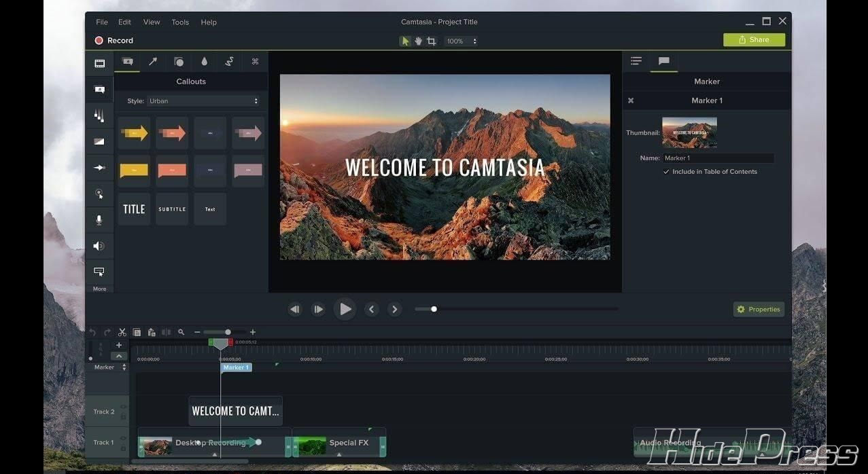Open the Audio Effects speaker panel
Image resolution: width=868 pixels, height=474 pixels.
click(99, 246)
